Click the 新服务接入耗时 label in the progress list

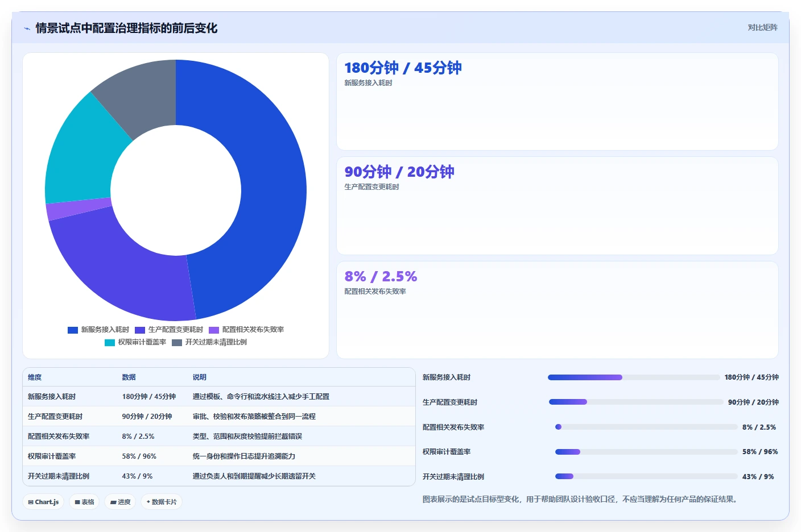click(x=447, y=377)
